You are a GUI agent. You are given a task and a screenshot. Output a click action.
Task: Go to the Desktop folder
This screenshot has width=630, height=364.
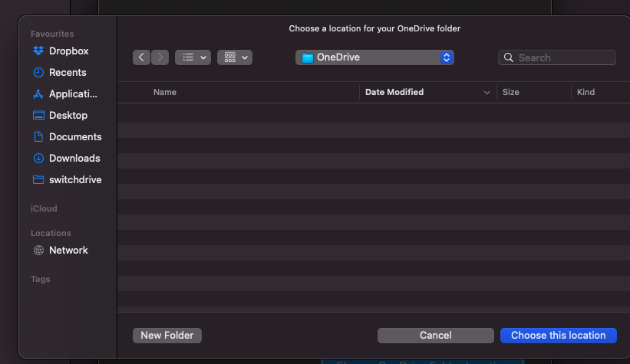point(68,116)
